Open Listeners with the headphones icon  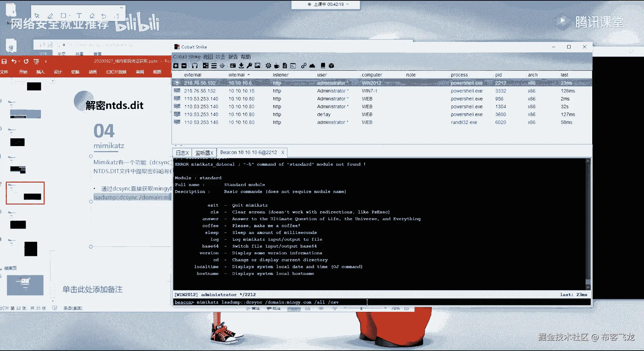coord(195,66)
